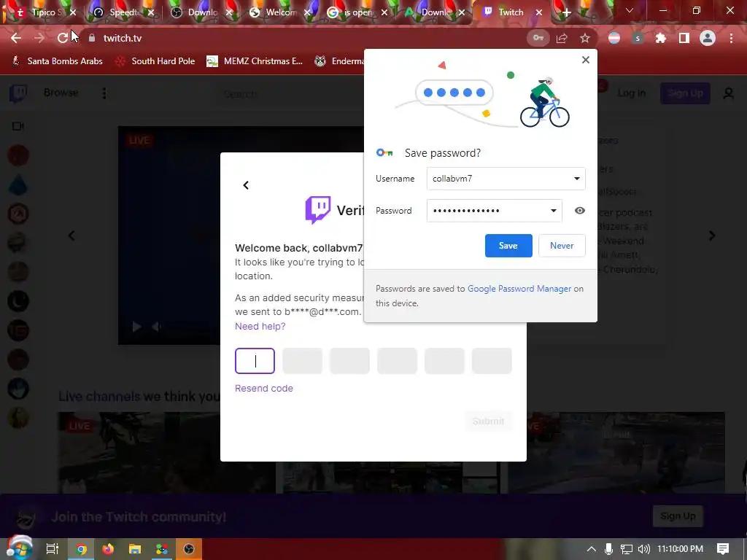The image size is (747, 560).
Task: Open the tab search chevron
Action: pyautogui.click(x=630, y=10)
